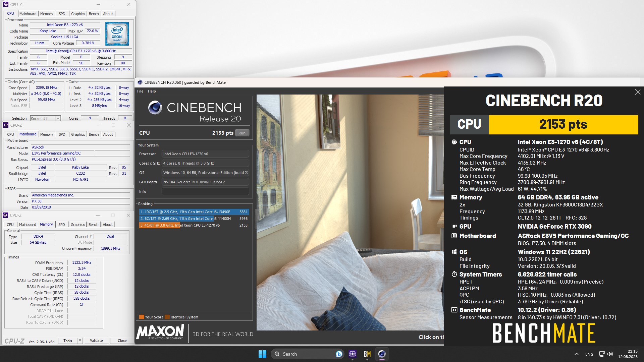Click the Intel Xeon inside logo

pos(117,34)
